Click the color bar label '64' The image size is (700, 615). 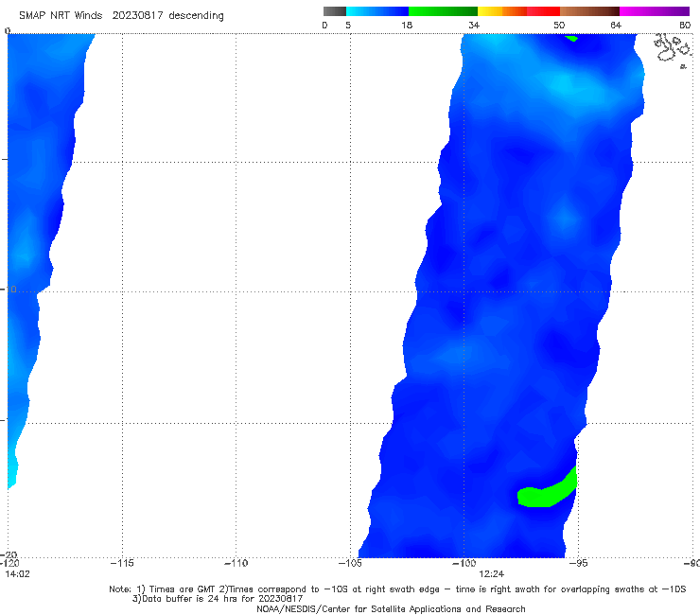616,26
